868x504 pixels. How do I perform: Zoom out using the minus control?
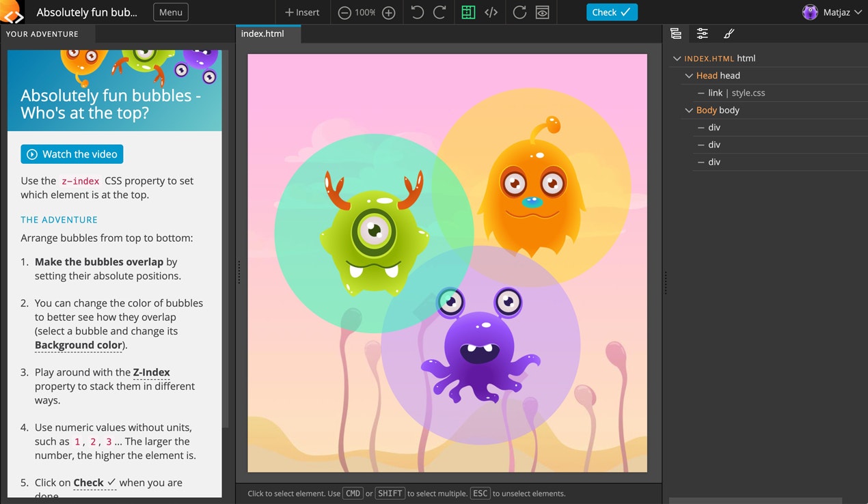pyautogui.click(x=343, y=12)
